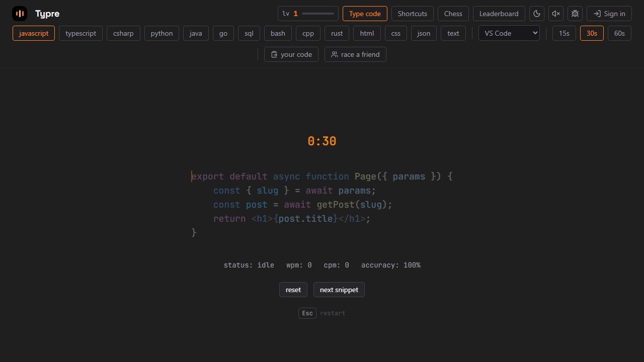Choose rust language option
Image resolution: width=644 pixels, height=362 pixels.
[x=337, y=33]
